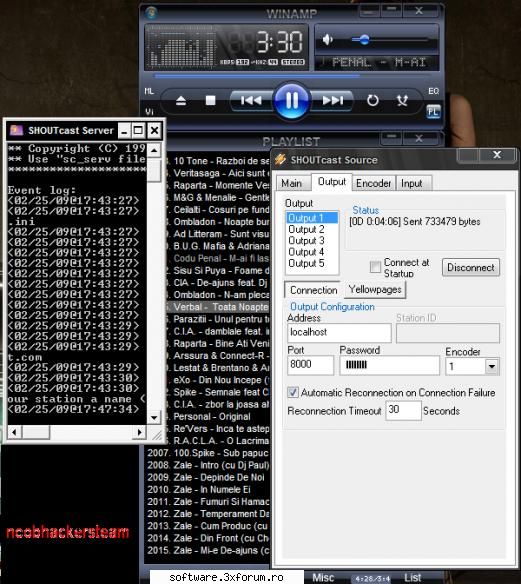This screenshot has width=521, height=584.
Task: Open the ML media library
Action: point(149,91)
